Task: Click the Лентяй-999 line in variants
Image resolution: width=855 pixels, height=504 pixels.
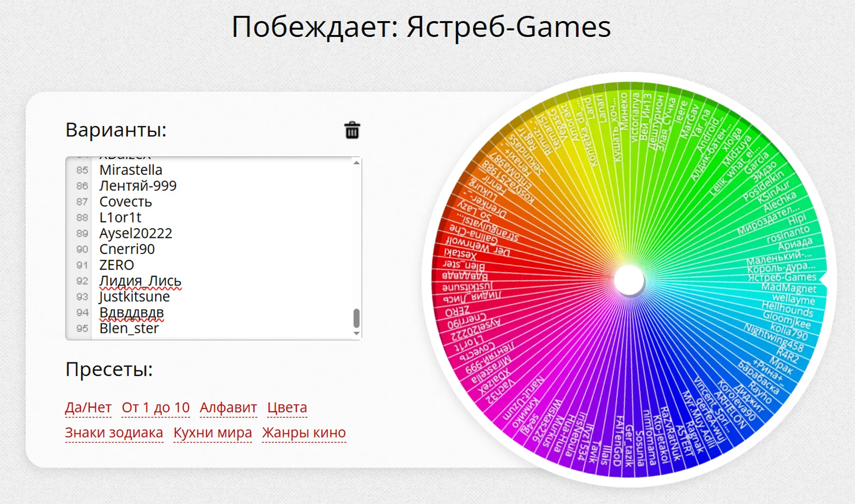Action: pyautogui.click(x=138, y=185)
